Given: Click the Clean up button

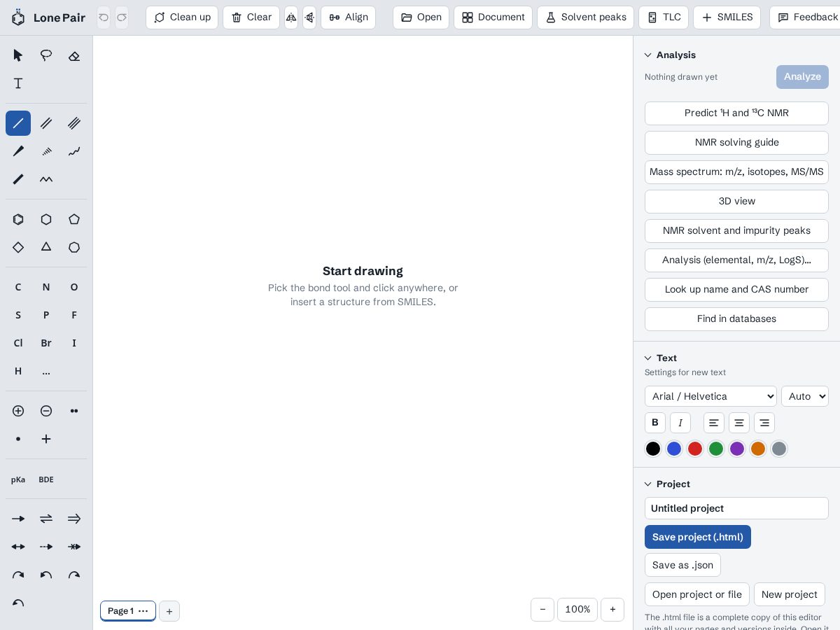Looking at the screenshot, I should [x=182, y=17].
